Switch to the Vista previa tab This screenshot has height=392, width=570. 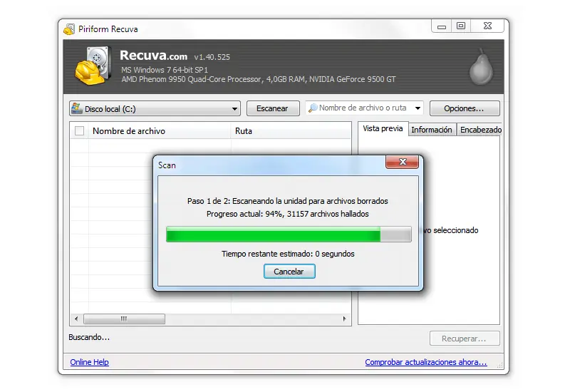(383, 129)
